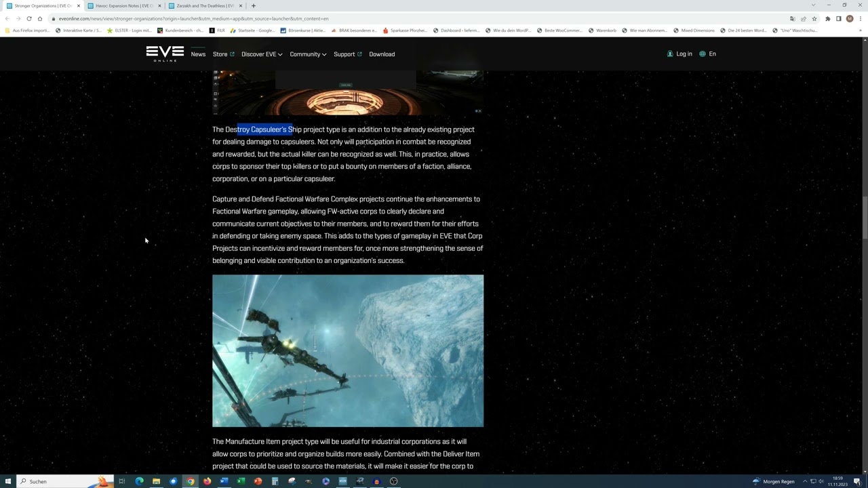Screen dimensions: 868x488
Task: Click the ice asteroid ship image
Action: [348, 350]
